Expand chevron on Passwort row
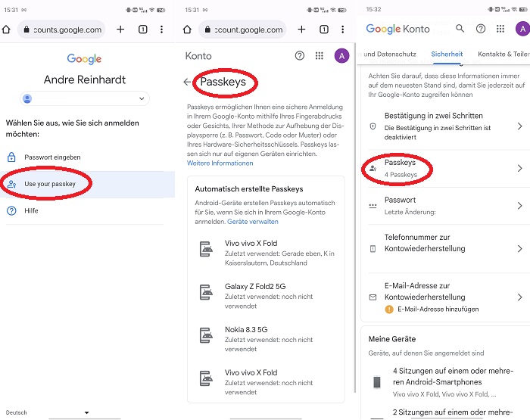The width and height of the screenshot is (530, 420). pyautogui.click(x=520, y=205)
